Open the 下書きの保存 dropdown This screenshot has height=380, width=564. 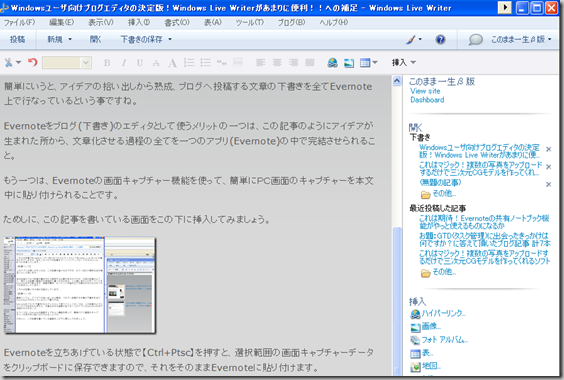pos(146,39)
